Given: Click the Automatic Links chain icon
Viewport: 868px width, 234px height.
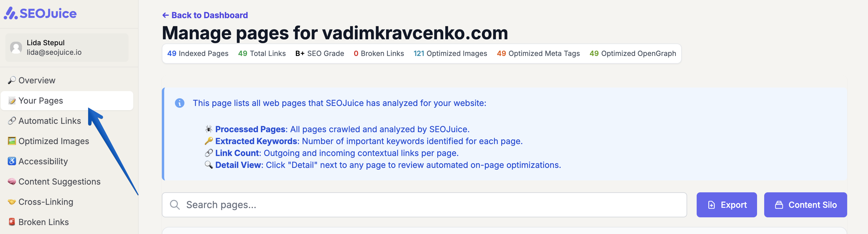Looking at the screenshot, I should click(x=12, y=121).
